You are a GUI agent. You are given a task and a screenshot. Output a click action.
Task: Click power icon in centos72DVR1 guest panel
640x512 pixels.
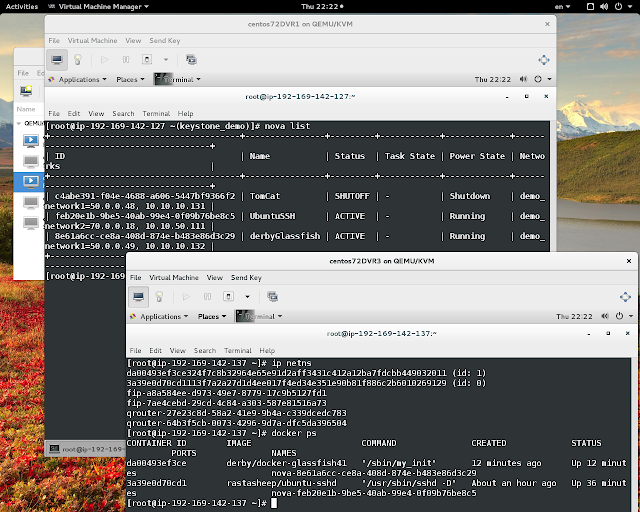click(538, 79)
